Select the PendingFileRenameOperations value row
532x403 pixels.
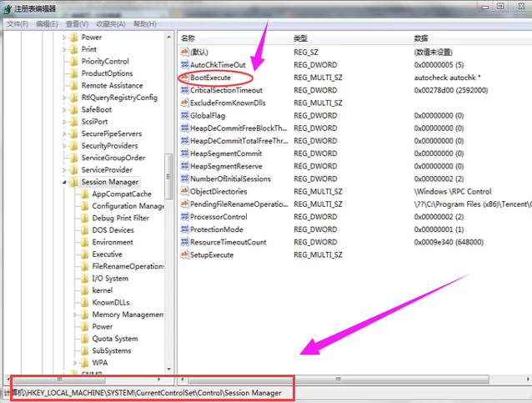pos(238,204)
